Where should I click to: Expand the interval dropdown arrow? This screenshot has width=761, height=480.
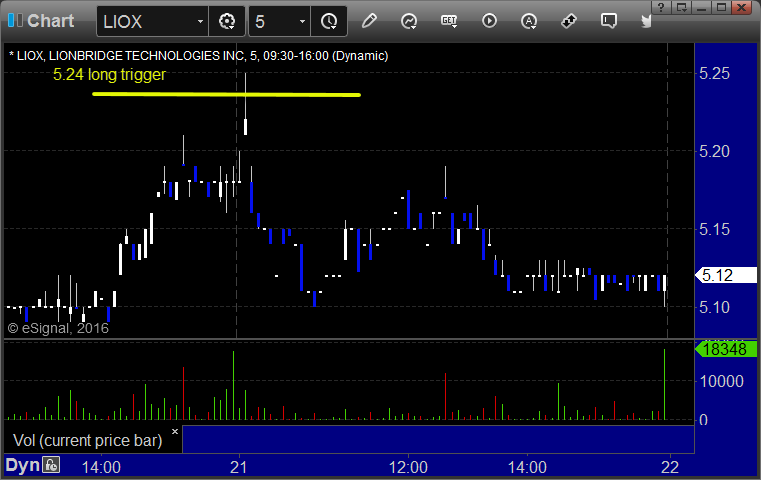point(302,21)
